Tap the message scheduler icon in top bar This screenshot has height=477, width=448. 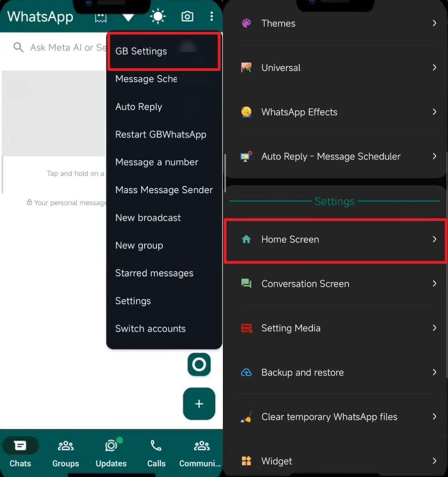coord(100,16)
